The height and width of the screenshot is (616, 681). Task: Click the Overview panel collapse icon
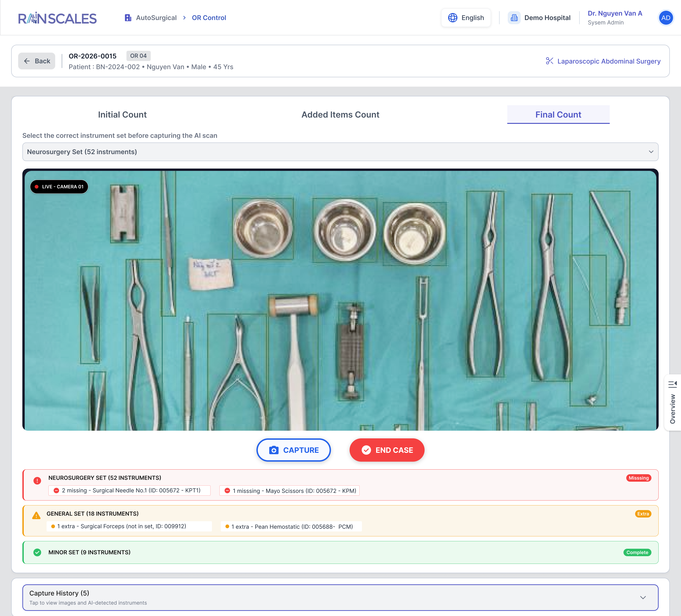pyautogui.click(x=673, y=384)
